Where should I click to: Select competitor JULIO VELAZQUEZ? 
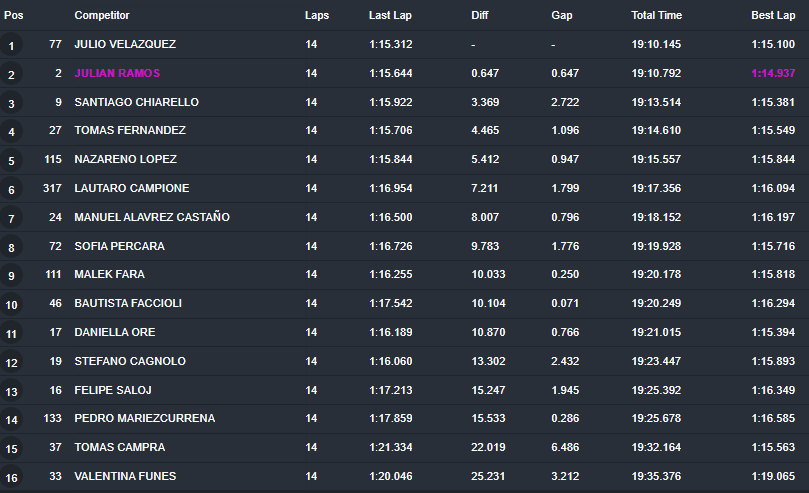tap(125, 44)
